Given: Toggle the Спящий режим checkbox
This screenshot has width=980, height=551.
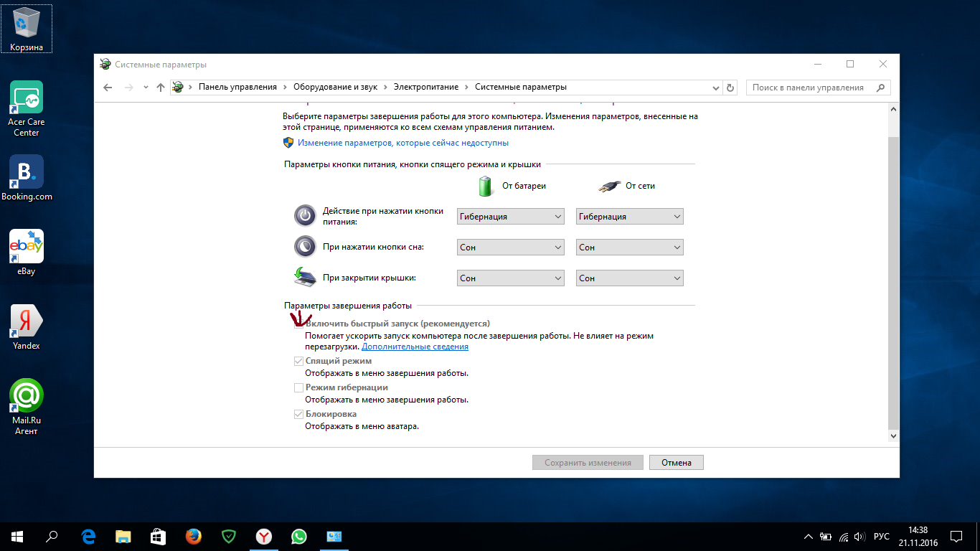Looking at the screenshot, I should pyautogui.click(x=298, y=362).
